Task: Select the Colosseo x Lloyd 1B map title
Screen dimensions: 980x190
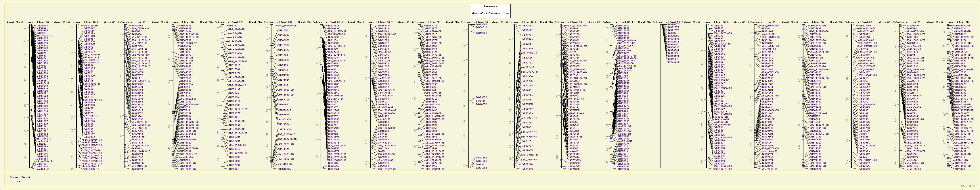Action: (125, 22)
